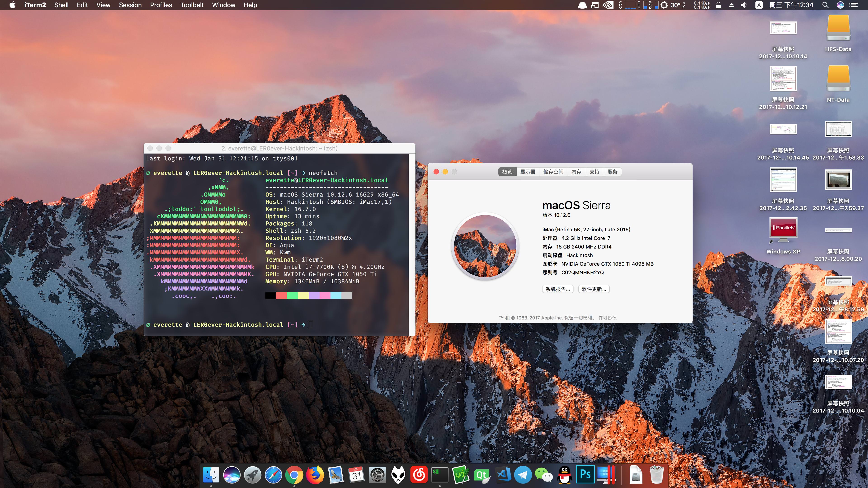Switch to the 显示器 tab
Screen dimensions: 868x488
(527, 172)
